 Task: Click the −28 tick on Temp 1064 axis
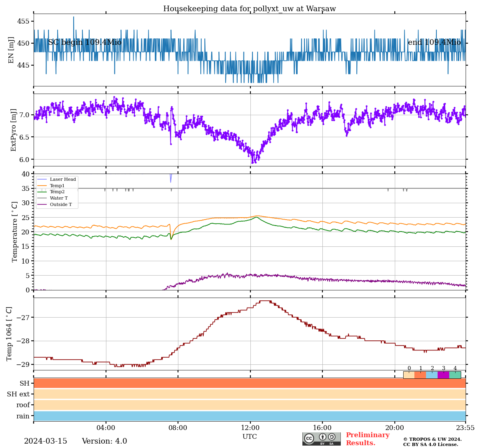(x=24, y=341)
